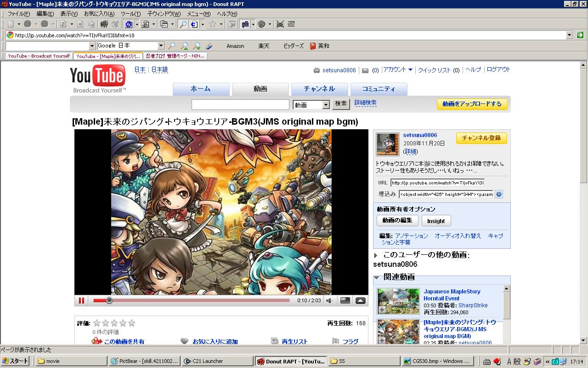Select the video URL text field
Screen dimensions: 588x368
point(437,183)
